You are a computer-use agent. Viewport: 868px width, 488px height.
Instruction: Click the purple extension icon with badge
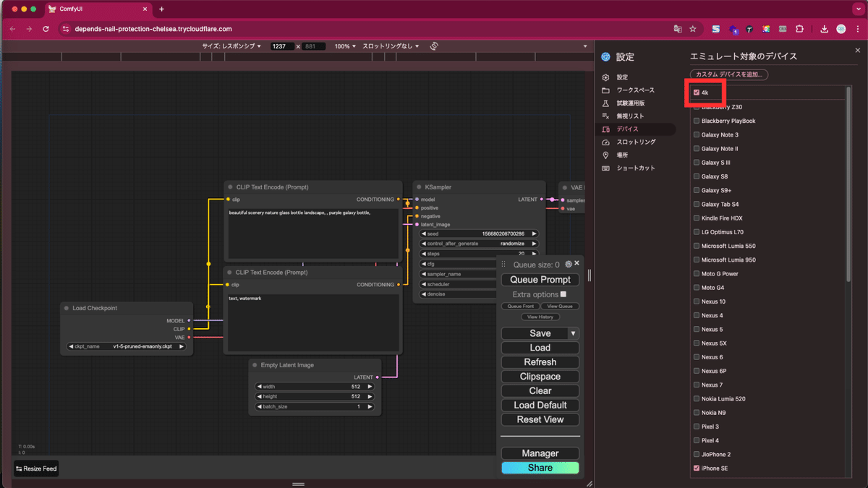click(733, 30)
